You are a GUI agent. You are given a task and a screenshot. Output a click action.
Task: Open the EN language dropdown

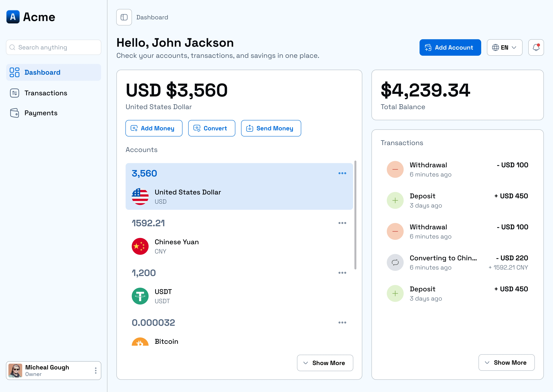tap(504, 48)
